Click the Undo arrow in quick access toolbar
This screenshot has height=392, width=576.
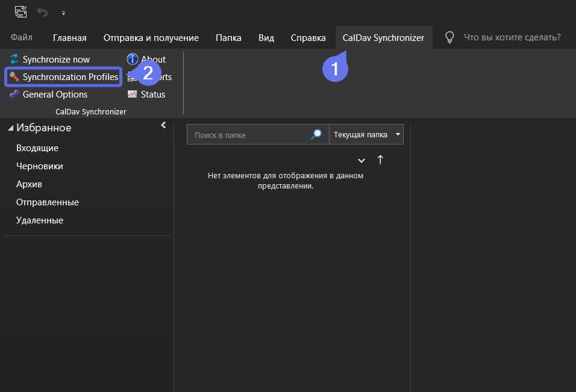pyautogui.click(x=42, y=12)
